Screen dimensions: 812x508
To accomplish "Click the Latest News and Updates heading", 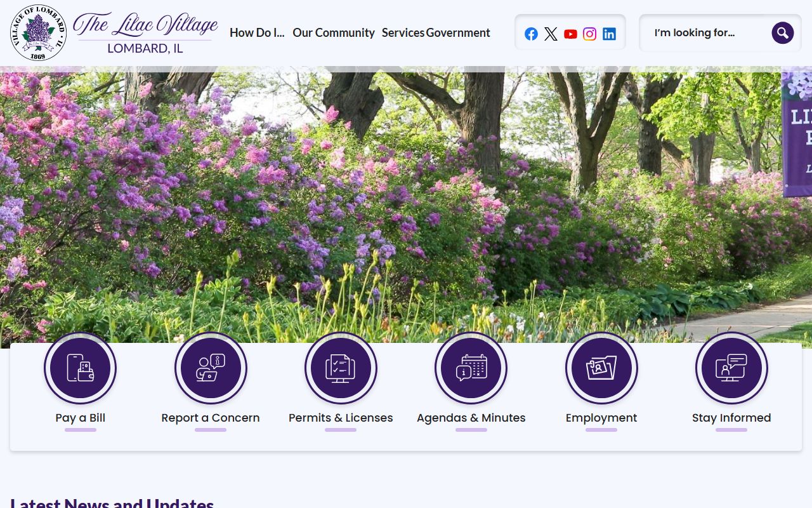I will click(x=112, y=503).
